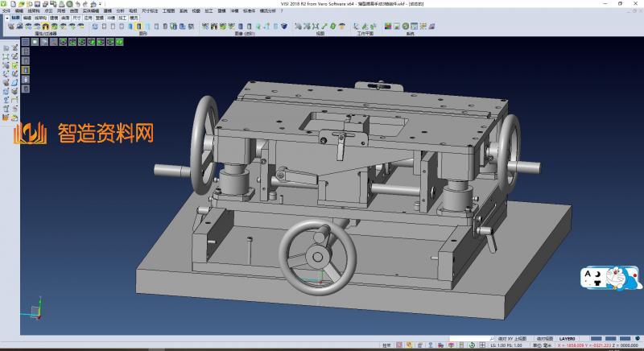Open the 文件 menu

pos(6,10)
